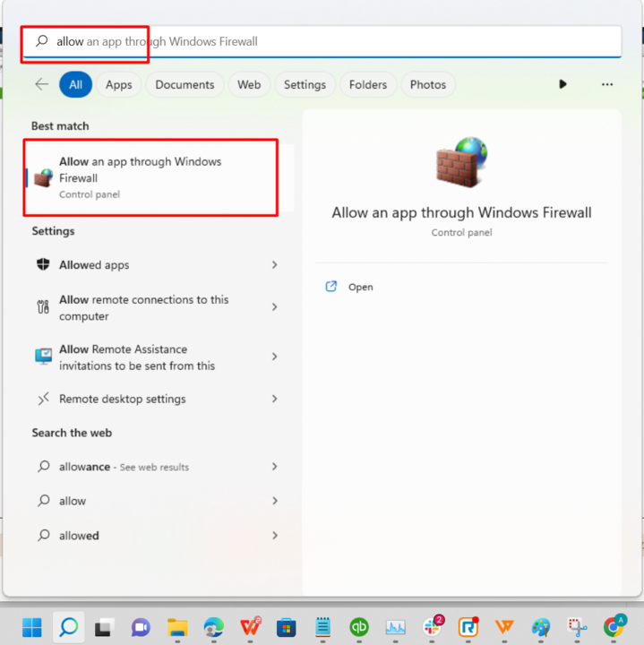
Task: Open Notepad from the taskbar
Action: tap(322, 627)
